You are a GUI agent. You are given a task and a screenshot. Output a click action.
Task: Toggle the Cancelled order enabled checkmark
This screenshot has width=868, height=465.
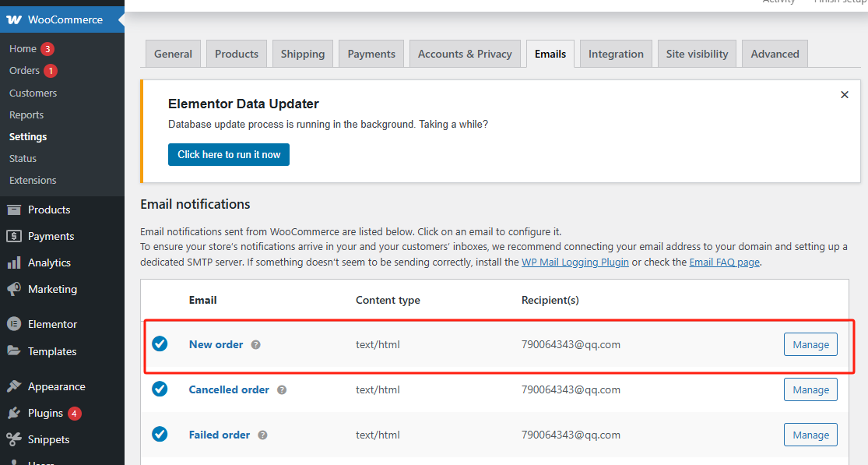[x=160, y=389]
